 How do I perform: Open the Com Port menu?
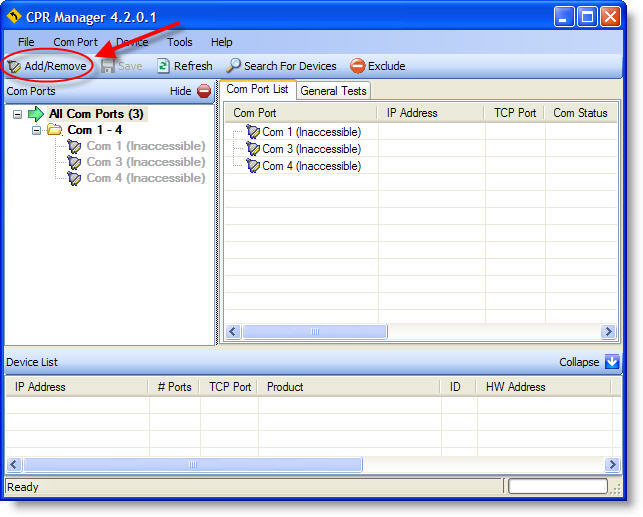click(75, 42)
